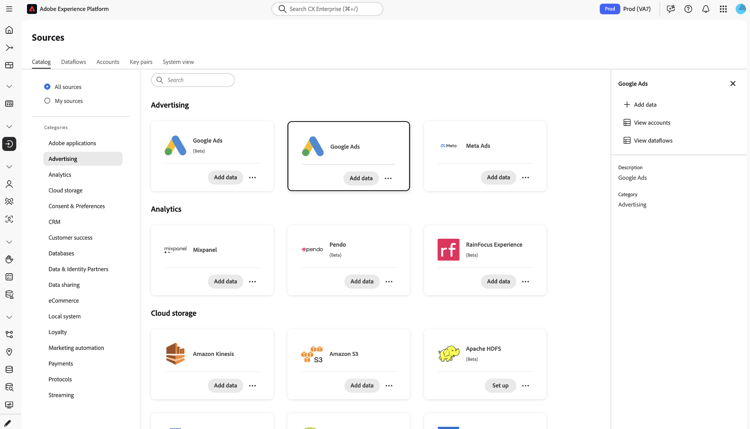Open the feedback chat icon in header
Viewport: 750px width, 429px height.
[x=671, y=9]
